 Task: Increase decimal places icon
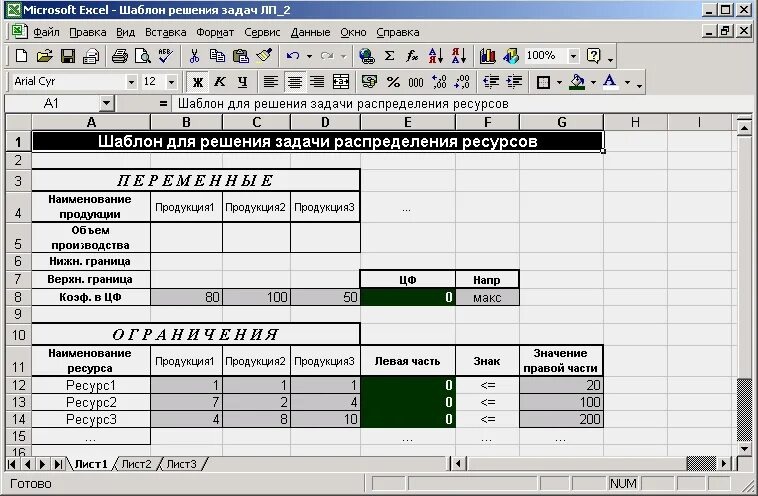pyautogui.click(x=439, y=82)
